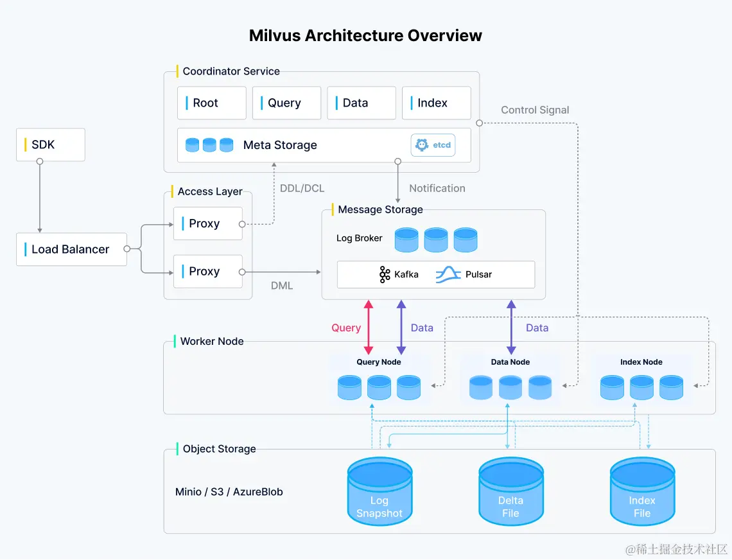The image size is (732, 560).
Task: Click the Data label above Data Node
Action: point(537,328)
